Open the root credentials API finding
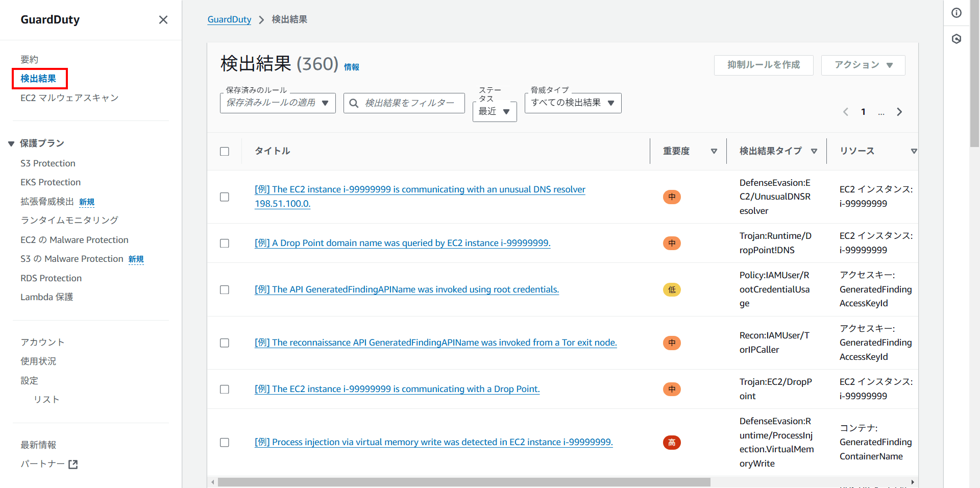 407,289
